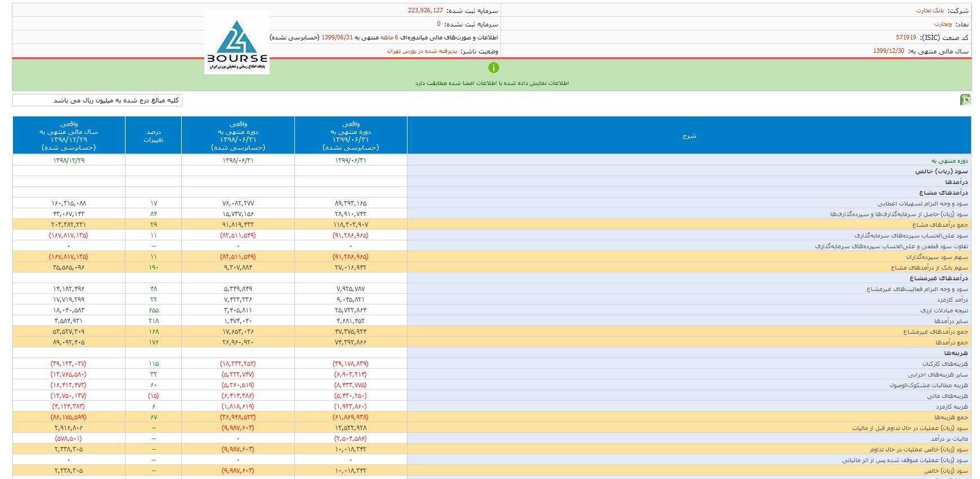Click the period end date 1399/06/31 in header
The image size is (980, 479).
(x=337, y=38)
